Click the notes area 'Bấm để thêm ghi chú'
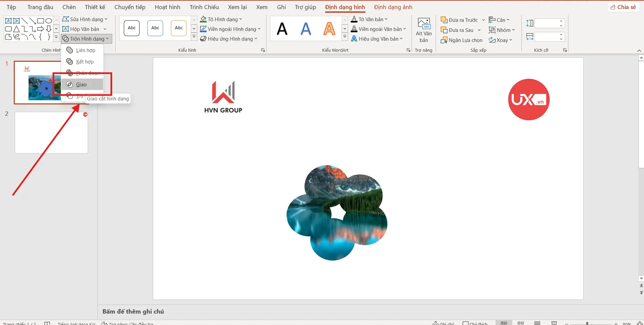644x325 pixels. tap(133, 312)
